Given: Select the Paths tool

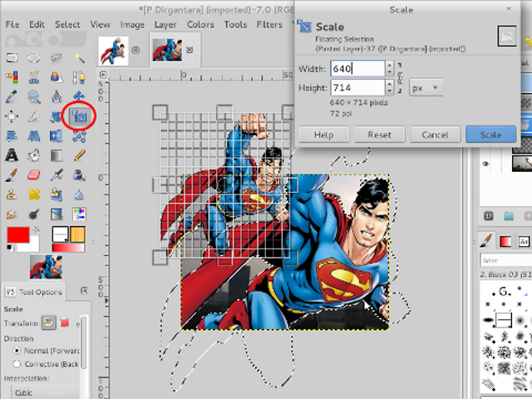Looking at the screenshot, I should [79, 77].
